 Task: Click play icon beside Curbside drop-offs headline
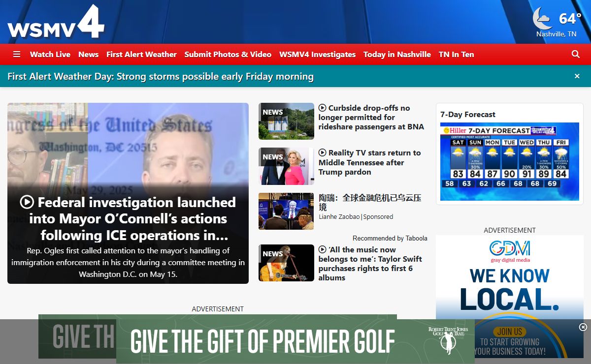click(323, 108)
